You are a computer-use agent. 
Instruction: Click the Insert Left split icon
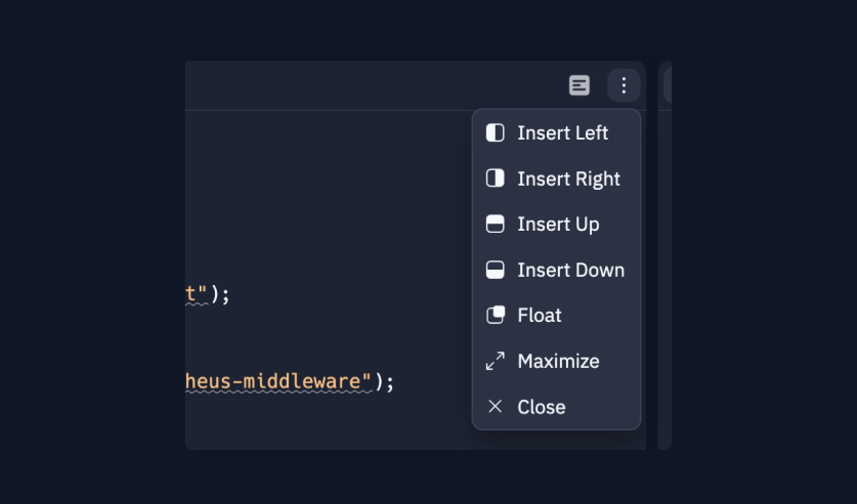[495, 133]
